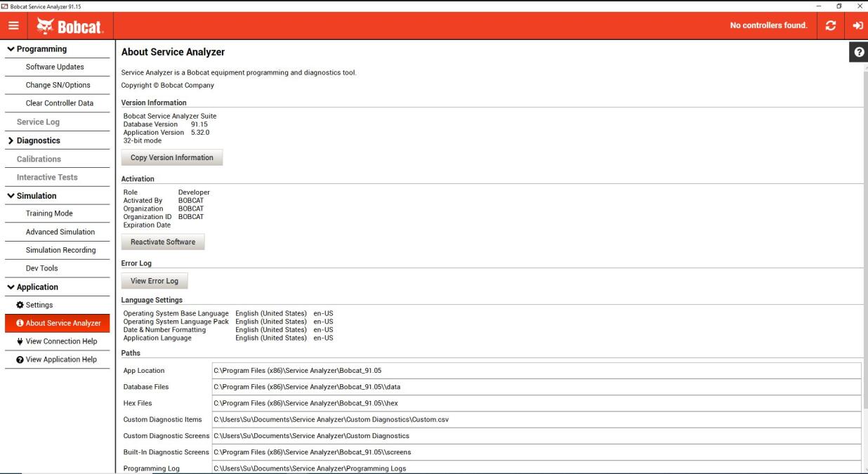Click the Reactivate Software button
868x474 pixels.
pyautogui.click(x=163, y=242)
